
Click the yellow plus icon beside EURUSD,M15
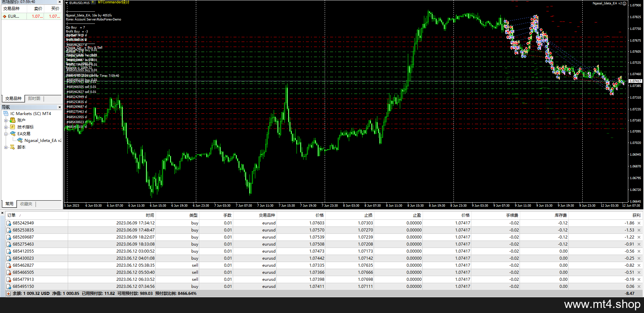click(93, 2)
